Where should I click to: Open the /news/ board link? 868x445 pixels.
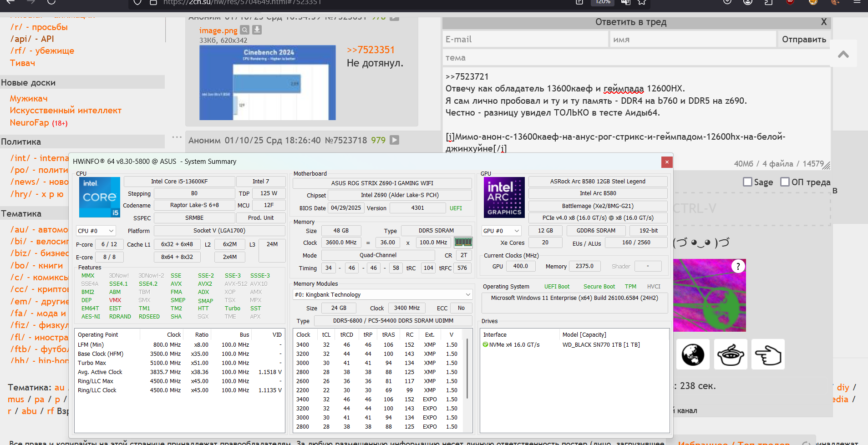39,182
